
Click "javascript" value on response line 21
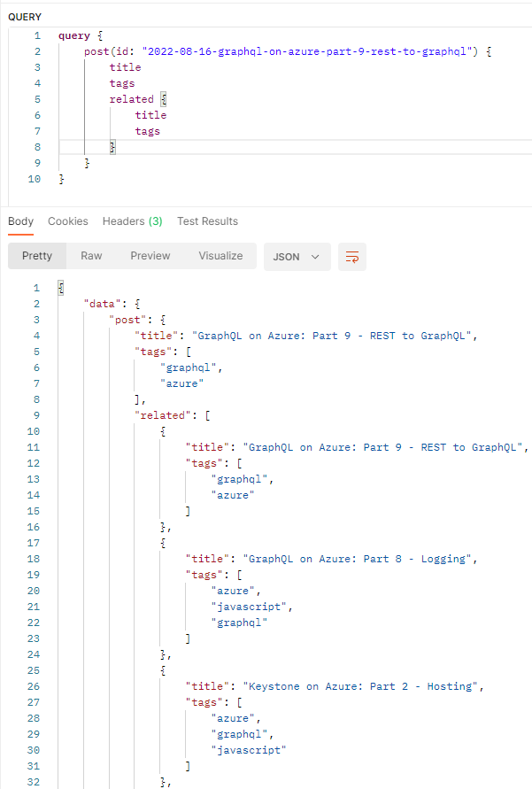249,607
